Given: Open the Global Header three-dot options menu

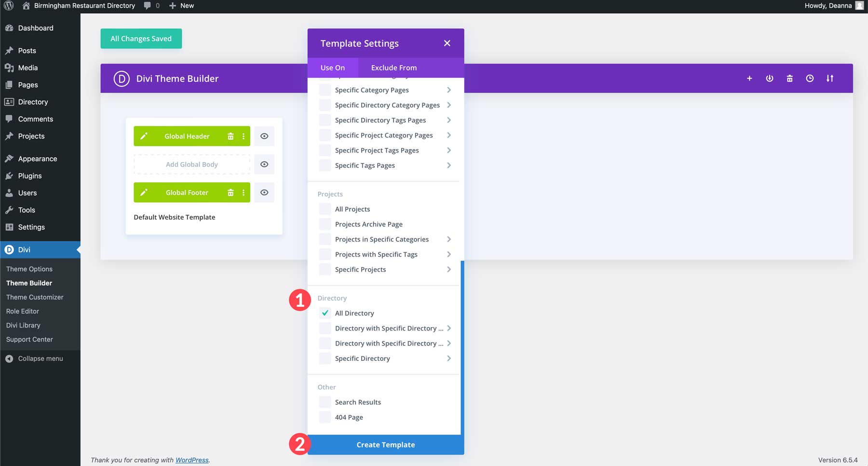Looking at the screenshot, I should point(244,136).
